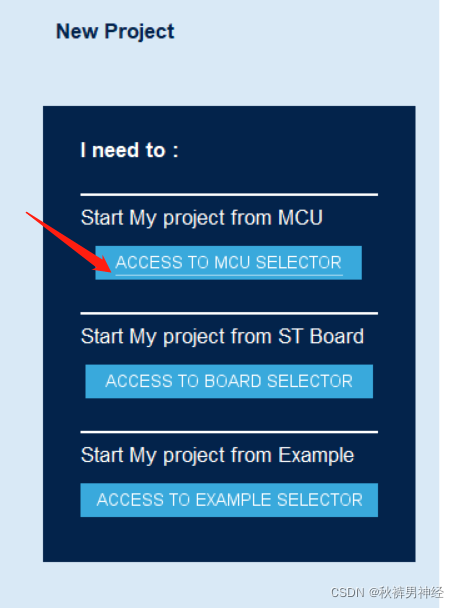459x608 pixels.
Task: Click the red arrow annotation head
Action: (104, 264)
